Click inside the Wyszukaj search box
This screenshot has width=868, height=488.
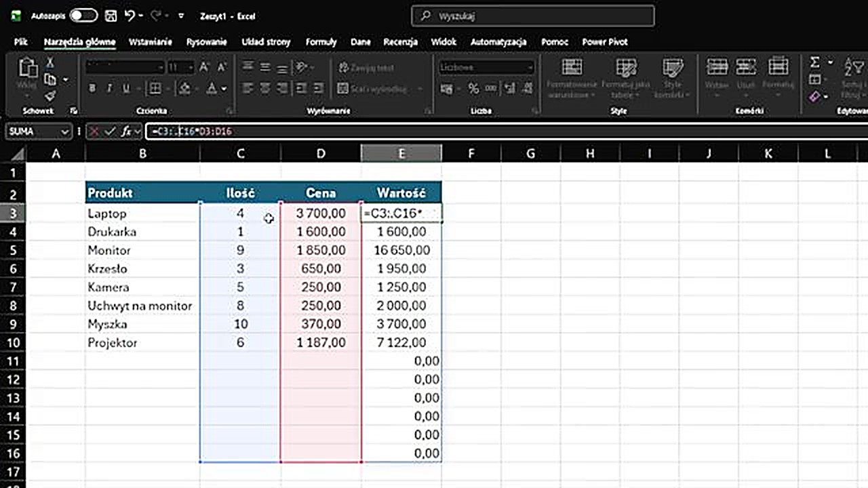point(532,16)
